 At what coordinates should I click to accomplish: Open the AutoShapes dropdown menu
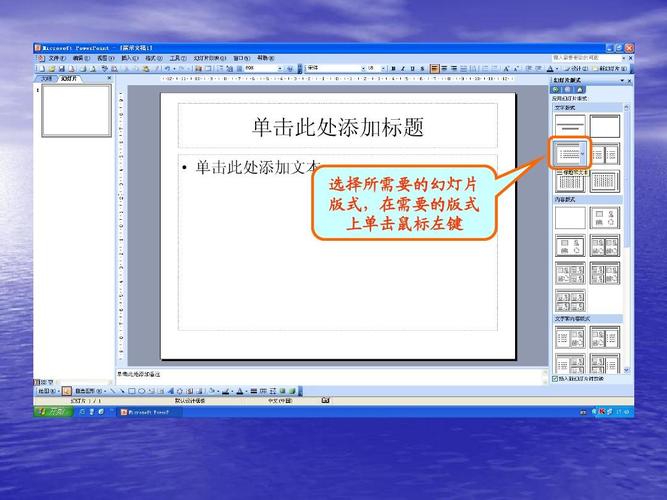tap(90, 391)
